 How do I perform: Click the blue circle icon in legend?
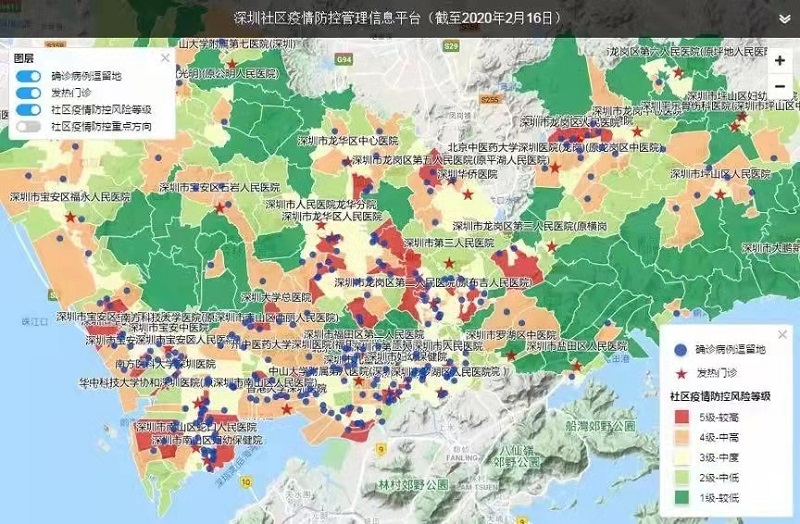pos(680,350)
